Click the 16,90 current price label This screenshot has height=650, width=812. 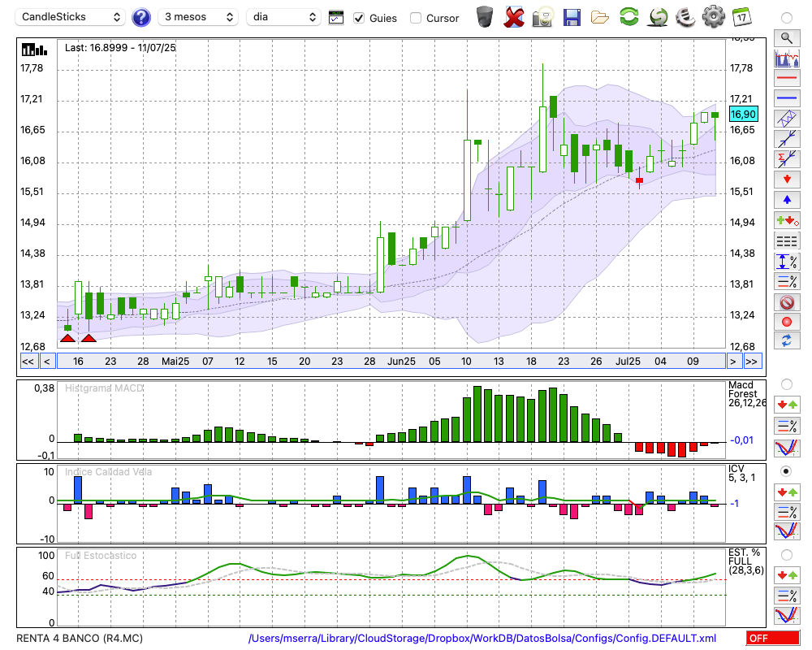743,114
